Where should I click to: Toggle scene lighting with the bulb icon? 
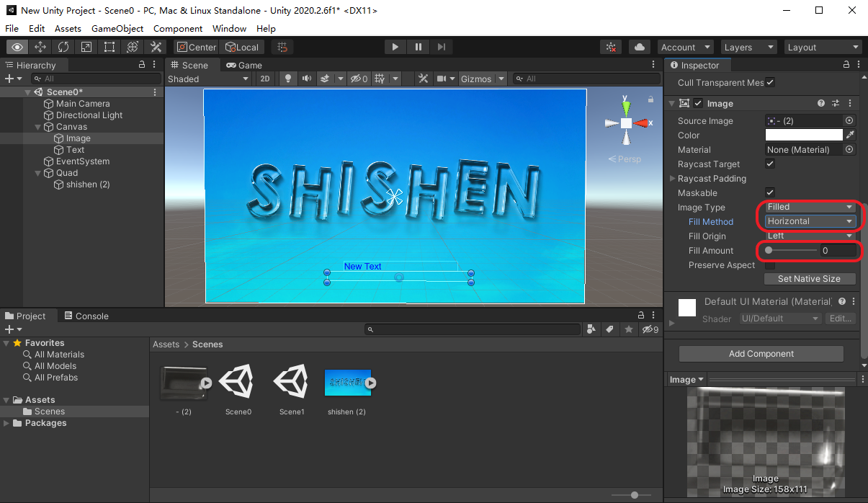click(287, 79)
